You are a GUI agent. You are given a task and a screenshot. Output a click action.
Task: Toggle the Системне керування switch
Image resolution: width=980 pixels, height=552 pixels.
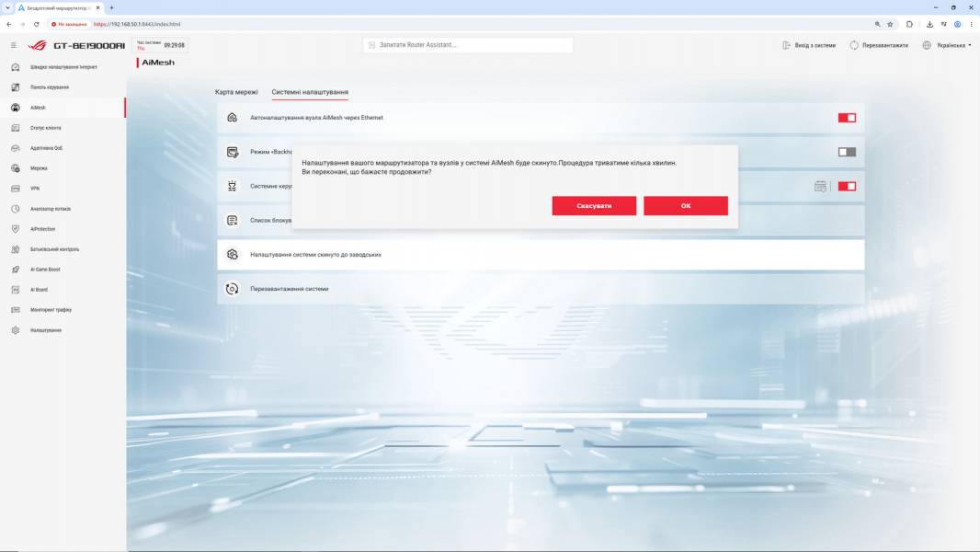tap(847, 186)
